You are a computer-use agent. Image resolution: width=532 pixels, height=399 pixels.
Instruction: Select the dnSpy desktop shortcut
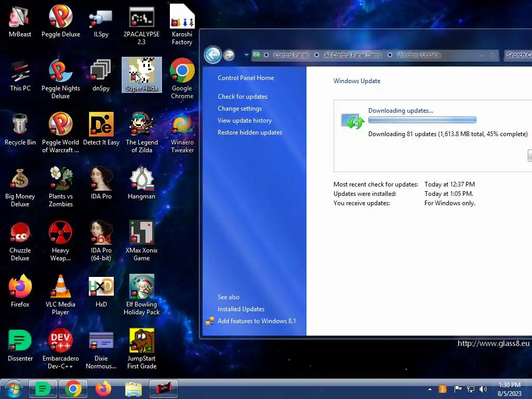pyautogui.click(x=101, y=75)
